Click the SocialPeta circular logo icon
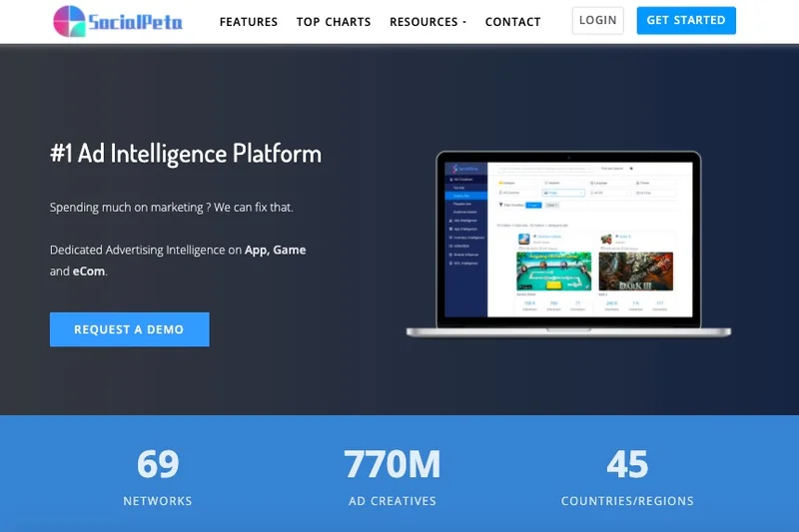 pos(69,21)
